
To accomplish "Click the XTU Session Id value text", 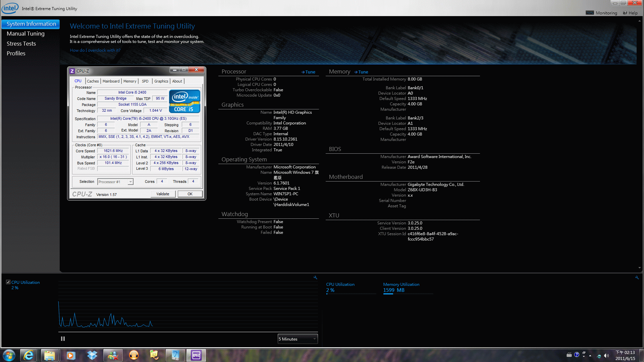I will pos(433,237).
